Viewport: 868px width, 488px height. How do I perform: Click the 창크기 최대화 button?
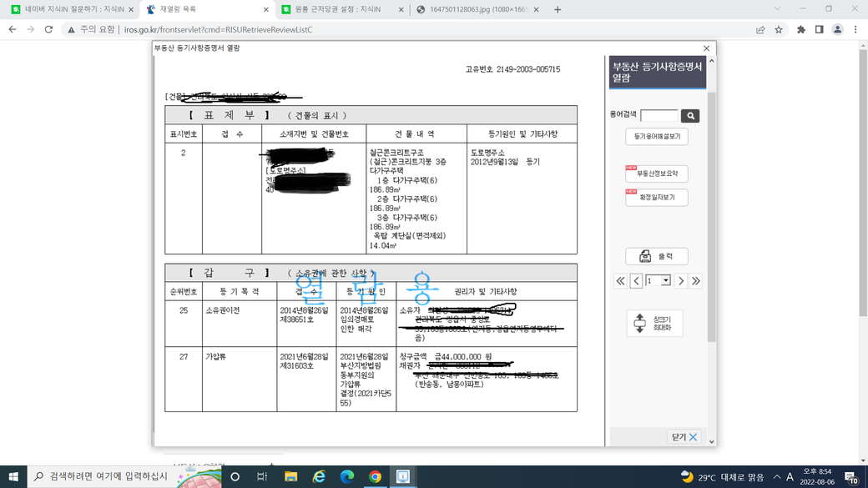pyautogui.click(x=655, y=323)
